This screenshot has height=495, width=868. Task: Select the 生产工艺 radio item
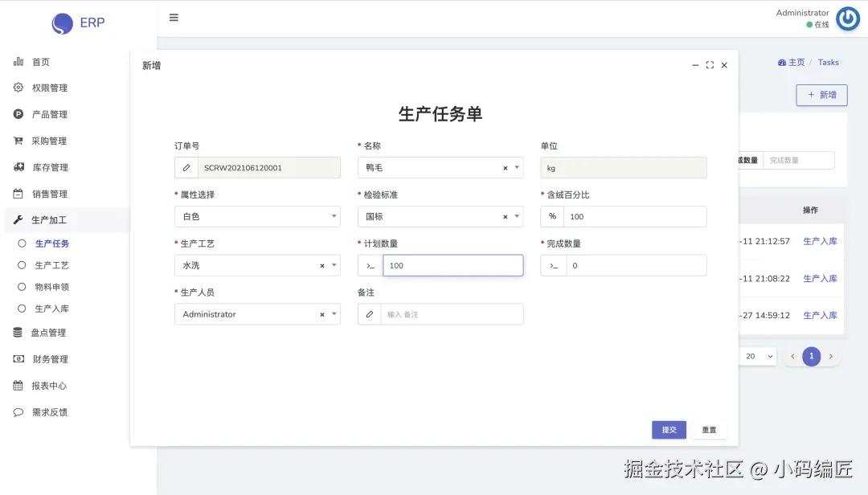pyautogui.click(x=23, y=265)
